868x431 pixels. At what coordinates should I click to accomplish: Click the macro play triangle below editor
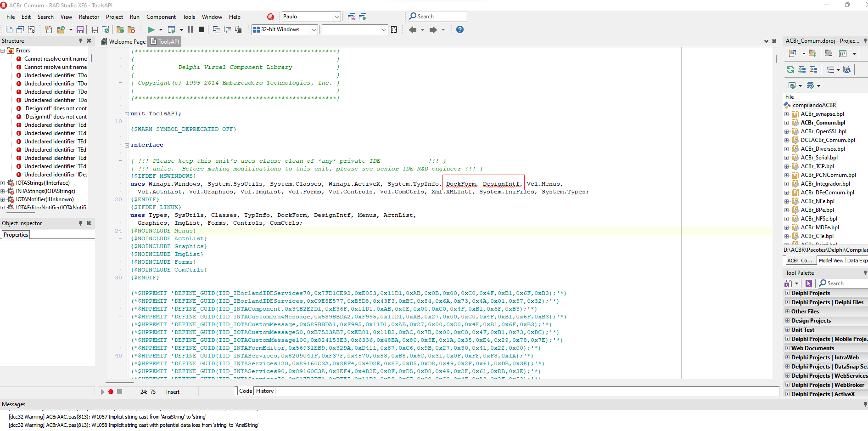click(102, 392)
